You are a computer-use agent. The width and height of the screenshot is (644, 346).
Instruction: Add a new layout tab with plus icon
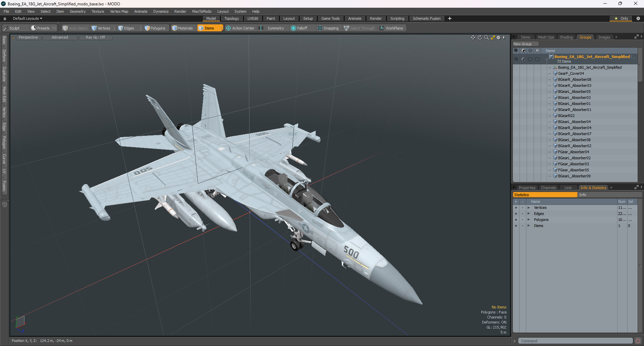(x=450, y=18)
